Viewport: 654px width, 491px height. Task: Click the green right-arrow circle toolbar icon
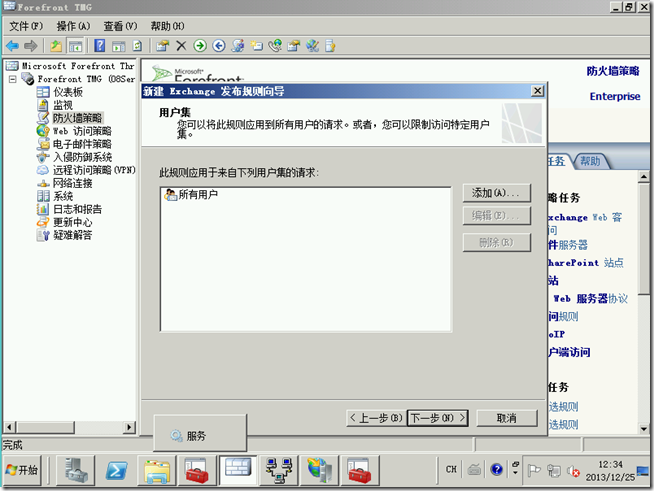point(200,45)
